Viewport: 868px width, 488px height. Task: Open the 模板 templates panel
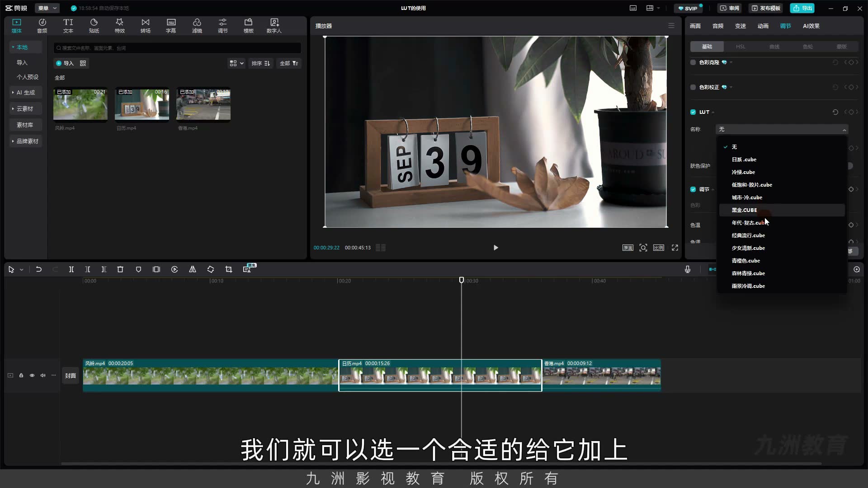249,26
